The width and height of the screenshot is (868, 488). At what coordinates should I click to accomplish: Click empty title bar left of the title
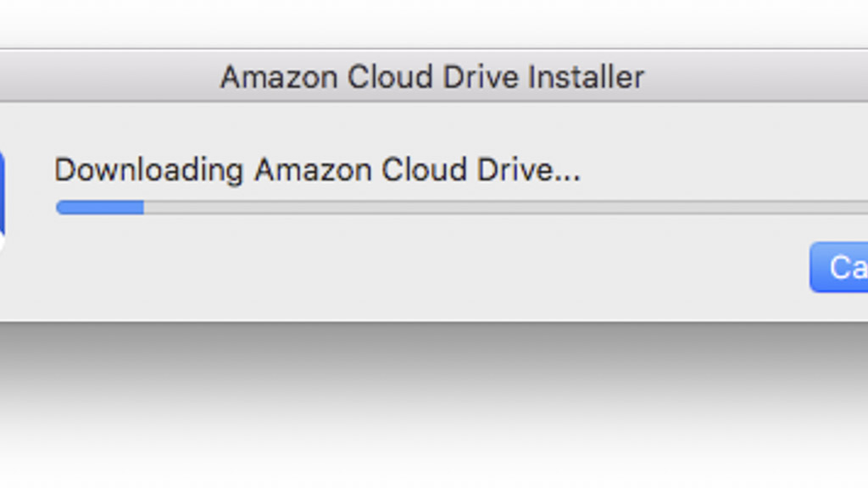pos(102,77)
